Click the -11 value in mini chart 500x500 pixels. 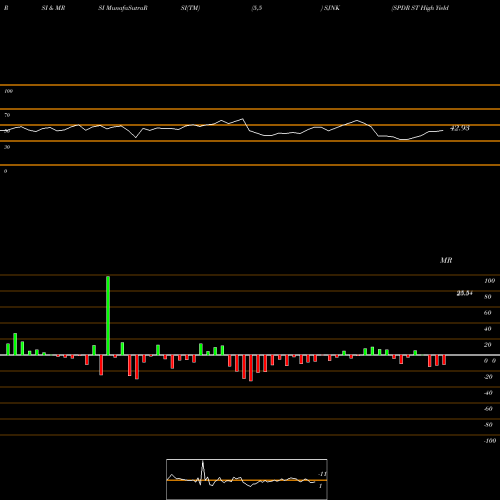click(x=322, y=474)
